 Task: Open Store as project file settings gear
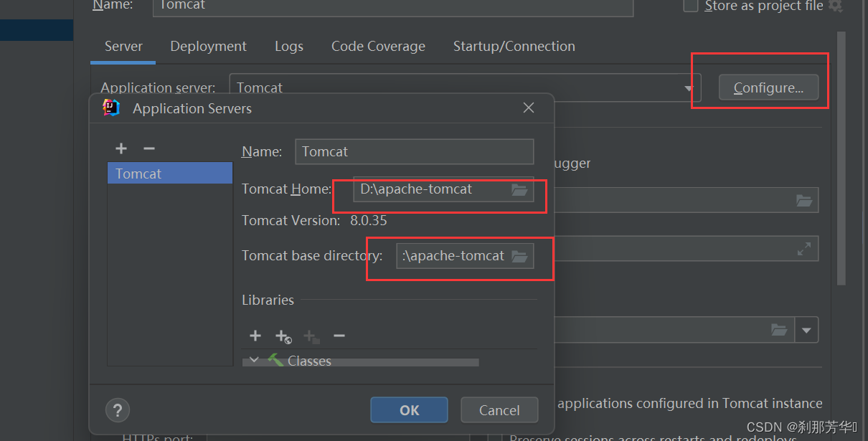click(835, 6)
